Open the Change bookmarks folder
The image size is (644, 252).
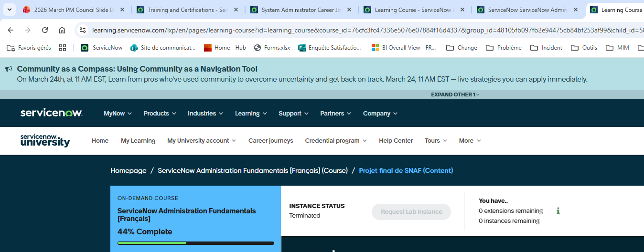[462, 48]
